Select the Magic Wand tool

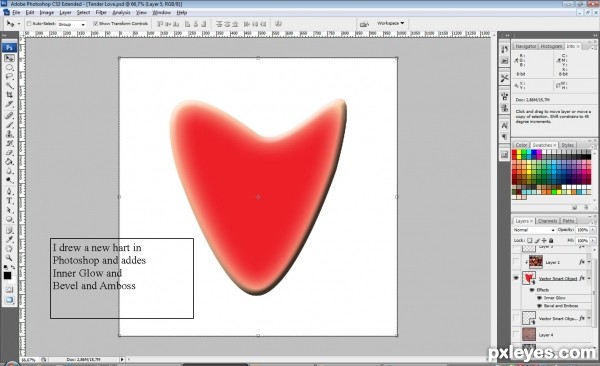pos(9,86)
